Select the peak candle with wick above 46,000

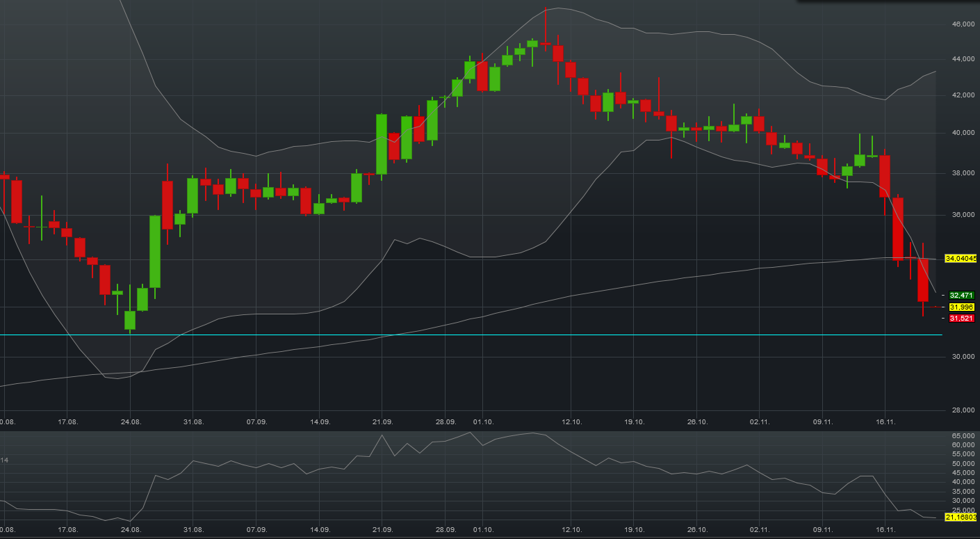pos(546,44)
